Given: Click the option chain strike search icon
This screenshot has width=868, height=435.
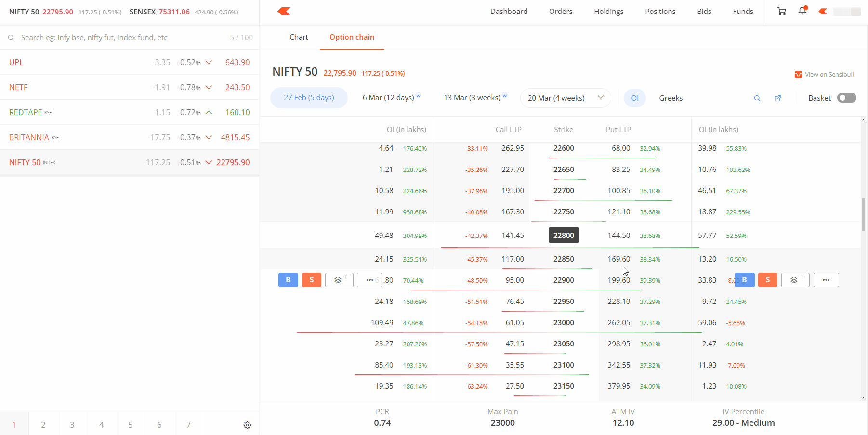Looking at the screenshot, I should point(757,98).
